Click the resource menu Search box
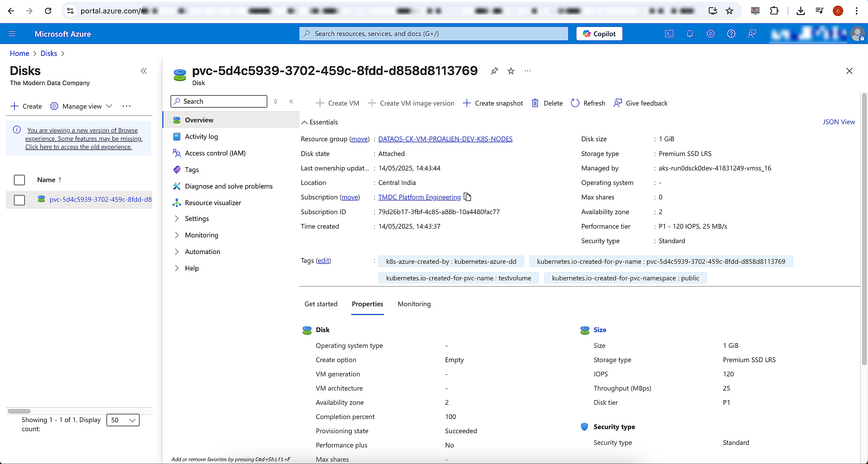Image resolution: width=868 pixels, height=464 pixels. pos(219,101)
